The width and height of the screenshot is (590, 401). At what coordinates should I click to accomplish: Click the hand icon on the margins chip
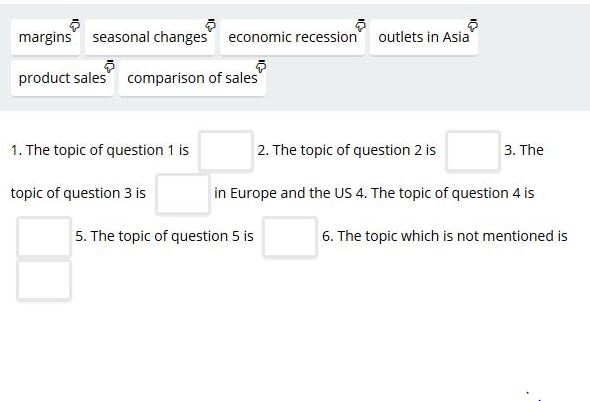[75, 25]
